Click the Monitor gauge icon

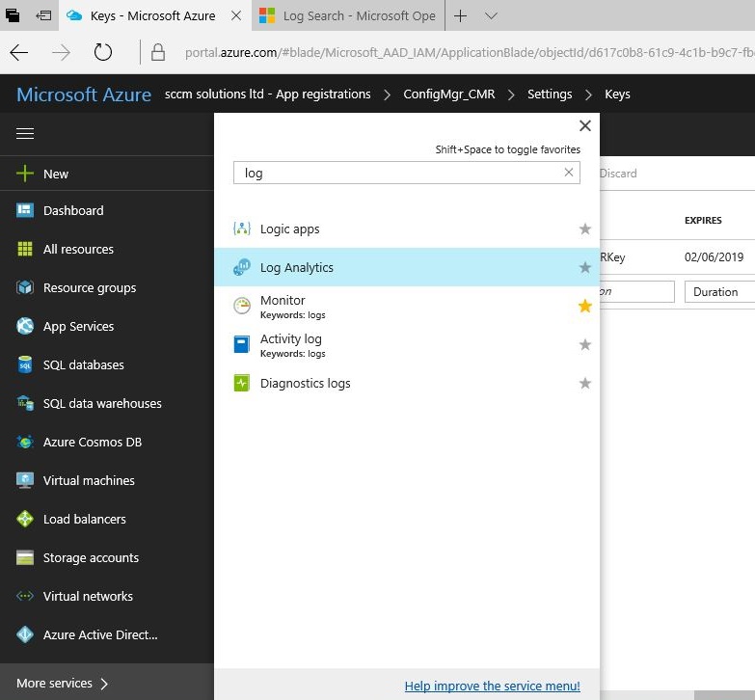tap(242, 306)
